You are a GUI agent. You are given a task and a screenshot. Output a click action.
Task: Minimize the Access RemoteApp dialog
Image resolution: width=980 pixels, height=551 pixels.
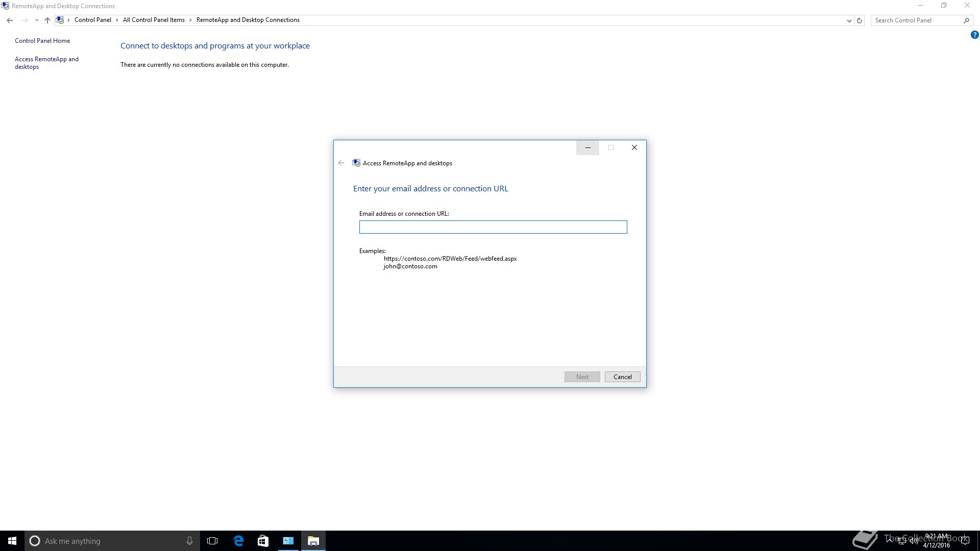[x=588, y=147]
